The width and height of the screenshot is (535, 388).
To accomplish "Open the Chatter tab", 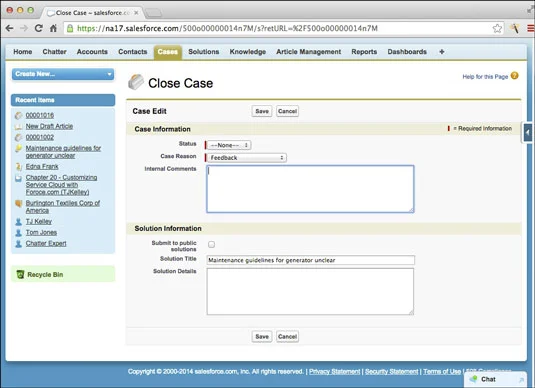I will (x=54, y=52).
